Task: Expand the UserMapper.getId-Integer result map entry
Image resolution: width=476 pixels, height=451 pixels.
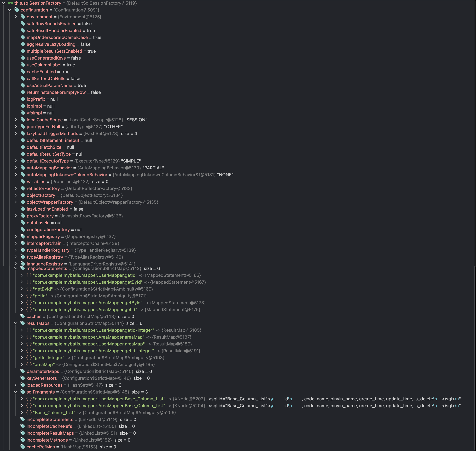Action: tap(22, 330)
